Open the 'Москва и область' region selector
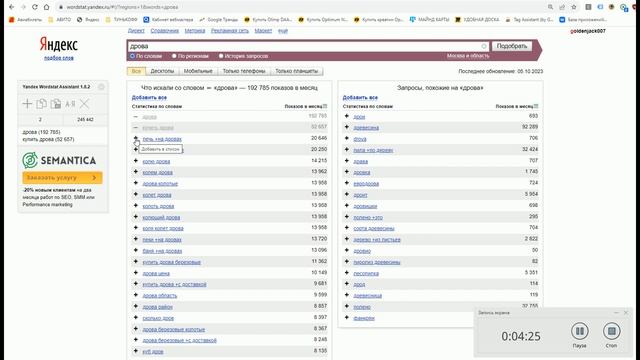 click(468, 56)
